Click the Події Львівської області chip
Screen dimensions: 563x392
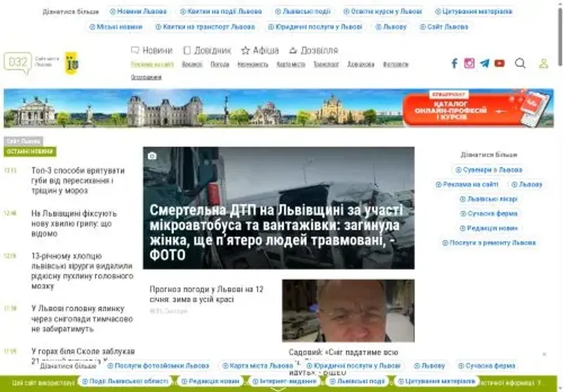[x=125, y=381]
